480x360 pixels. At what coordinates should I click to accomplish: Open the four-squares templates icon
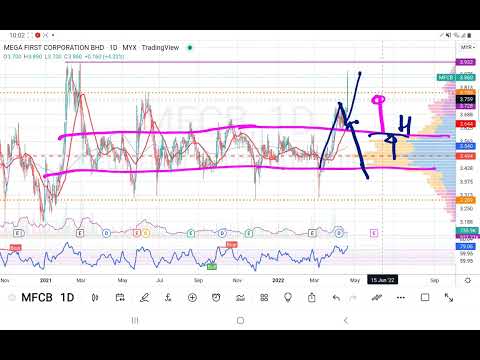pos(264,298)
